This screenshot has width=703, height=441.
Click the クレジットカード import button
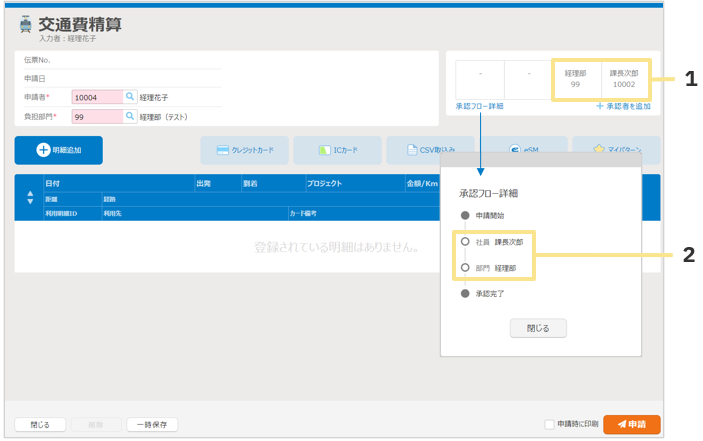point(245,150)
